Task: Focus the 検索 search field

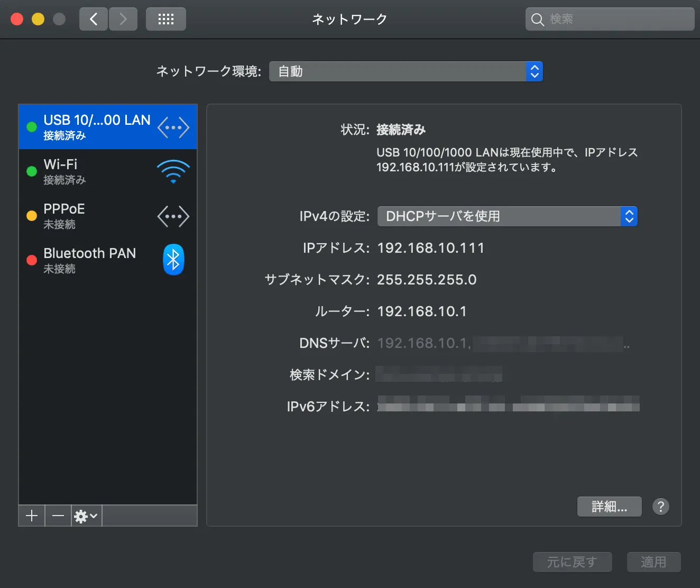Action: tap(610, 19)
